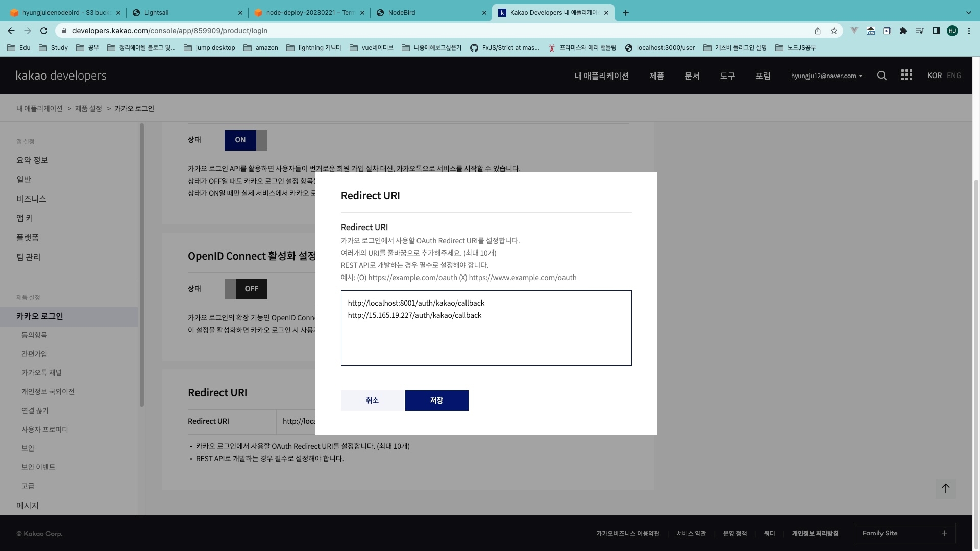Click in Redirect URI textarea
This screenshot has height=551, width=980.
486,328
